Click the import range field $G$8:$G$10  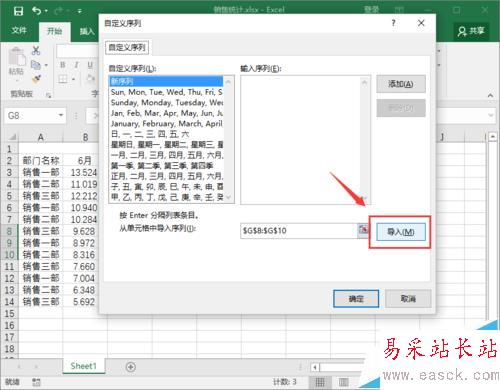pos(299,231)
